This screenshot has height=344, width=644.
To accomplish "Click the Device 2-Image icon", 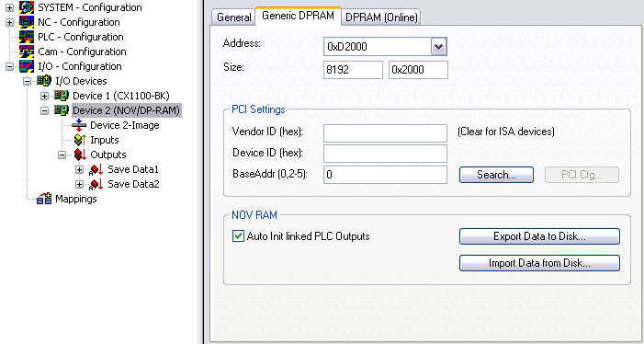I will (79, 125).
